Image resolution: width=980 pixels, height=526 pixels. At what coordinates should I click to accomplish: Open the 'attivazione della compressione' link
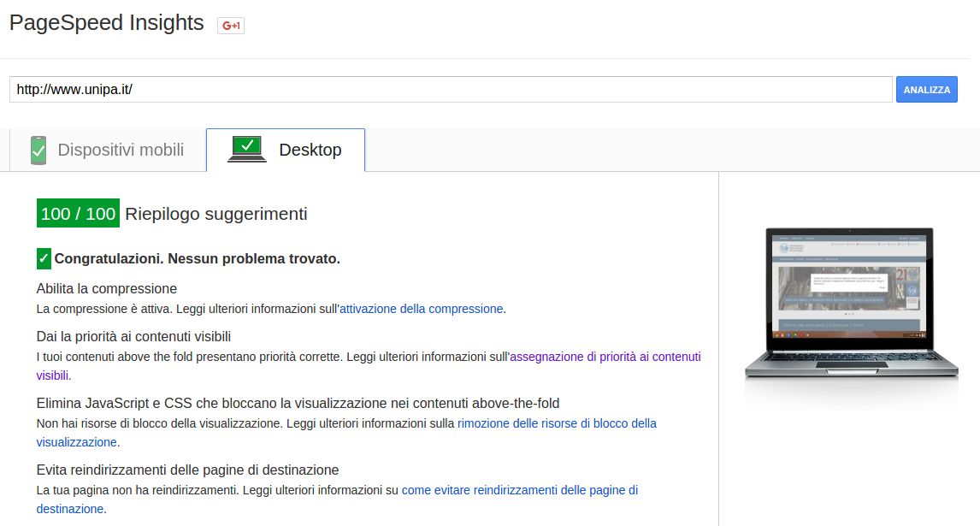[422, 309]
